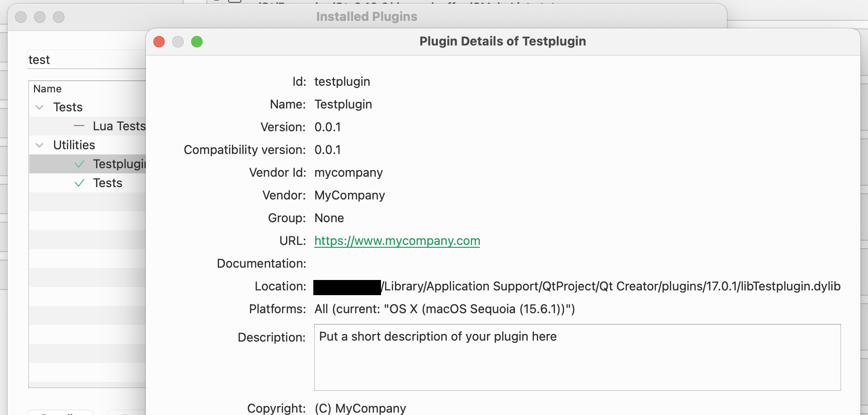Click the plugin filter field containing "test"
This screenshot has height=415, width=868.
(x=85, y=60)
